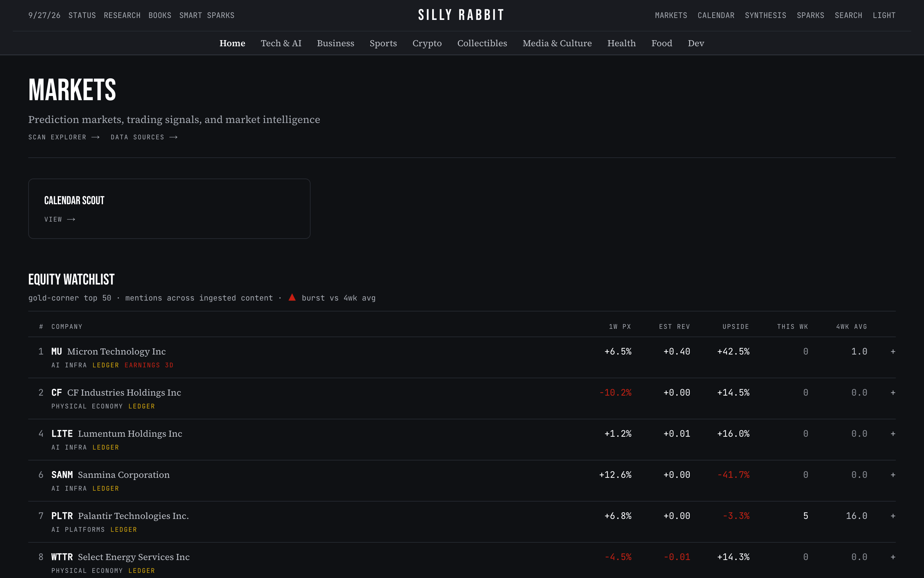Screen dimensions: 924x578
Task: Open STATUS in the top bar
Action: pyautogui.click(x=82, y=15)
